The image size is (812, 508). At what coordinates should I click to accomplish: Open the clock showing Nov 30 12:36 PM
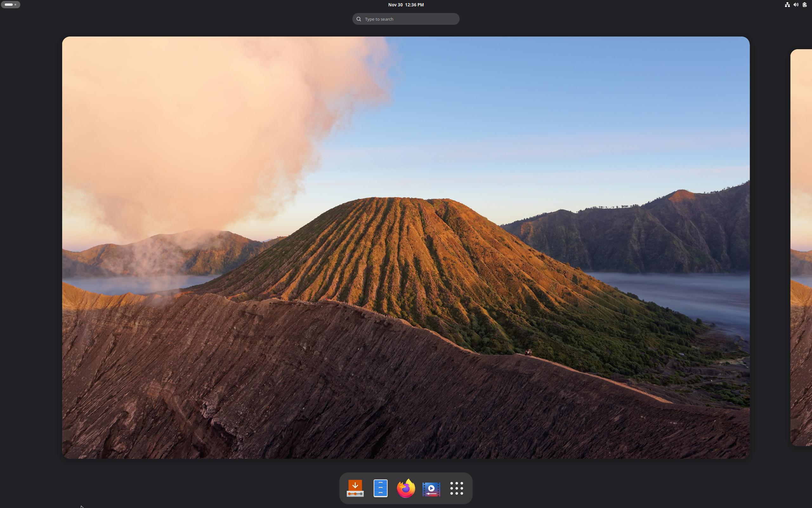click(406, 5)
